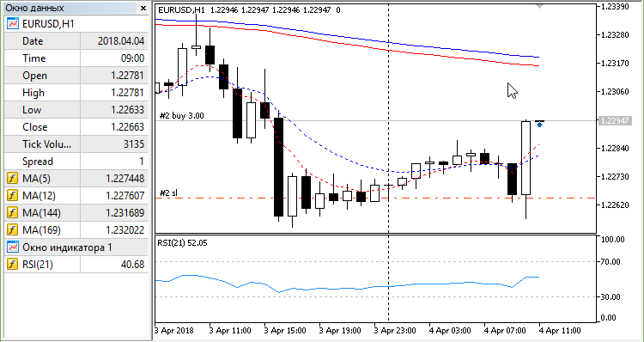Click the Окно индикатора 1 icon

pos(13,247)
